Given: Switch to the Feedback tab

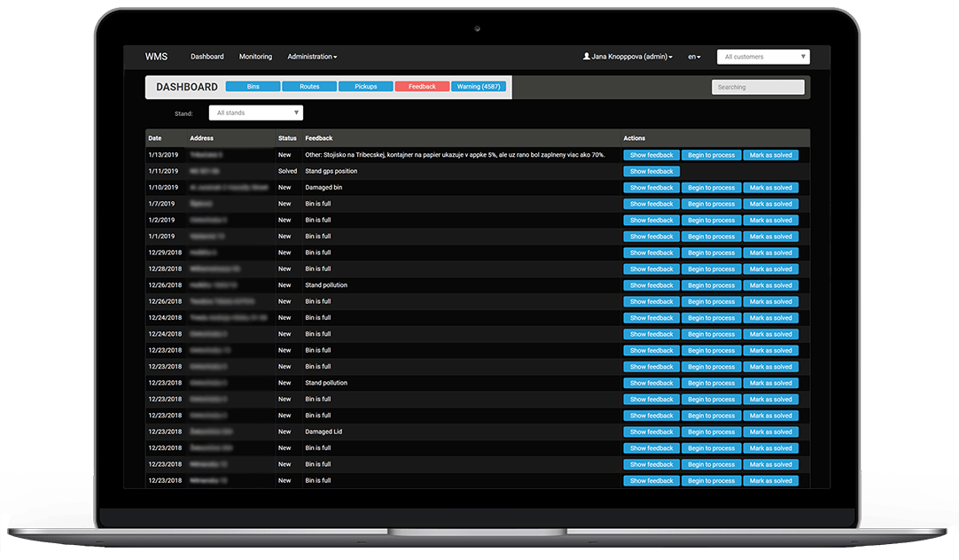Looking at the screenshot, I should pyautogui.click(x=422, y=87).
